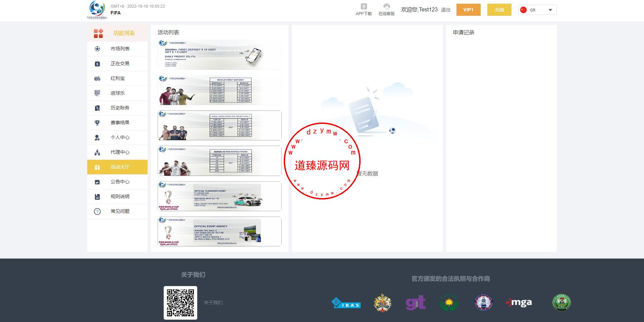The image size is (644, 322).
Task: Click the QR code in the footer
Action: (x=180, y=303)
